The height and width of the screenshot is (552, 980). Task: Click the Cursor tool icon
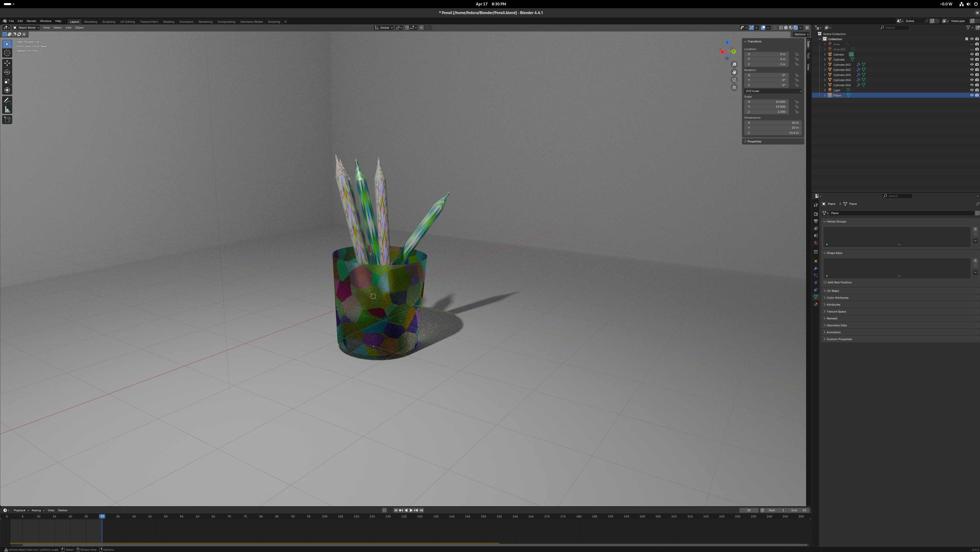(x=7, y=53)
